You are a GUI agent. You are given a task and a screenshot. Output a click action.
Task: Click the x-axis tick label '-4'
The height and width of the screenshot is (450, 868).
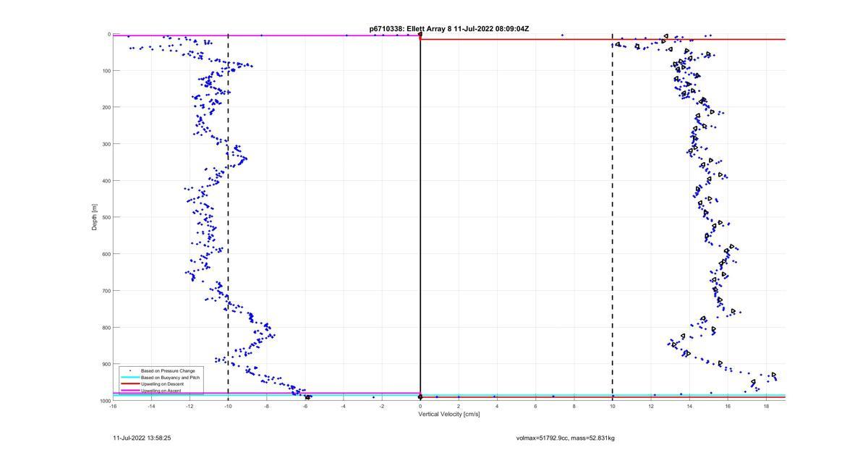click(344, 407)
